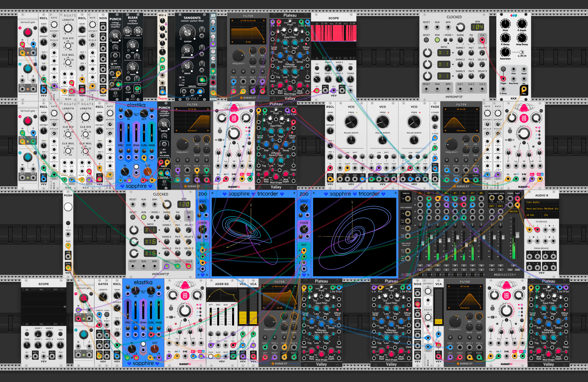Toggle the green RUN button on 120 BPM Clocked

[x=144, y=217]
